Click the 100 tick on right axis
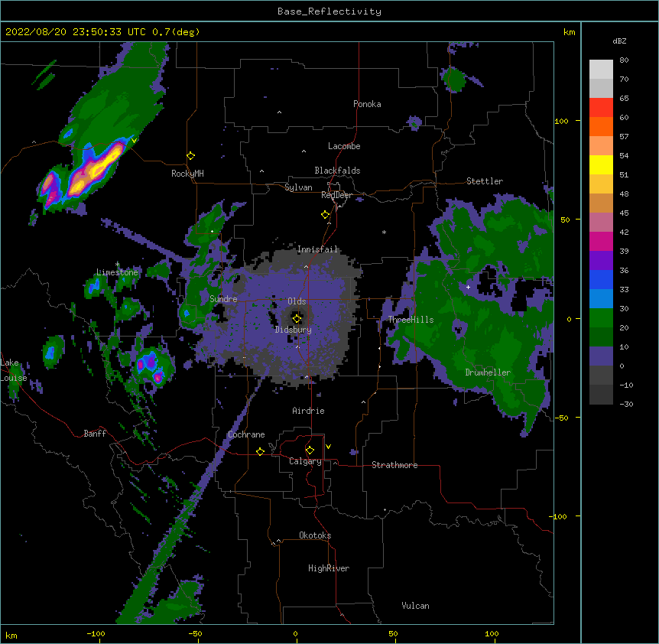Screen dimensions: 659x644 coord(561,121)
